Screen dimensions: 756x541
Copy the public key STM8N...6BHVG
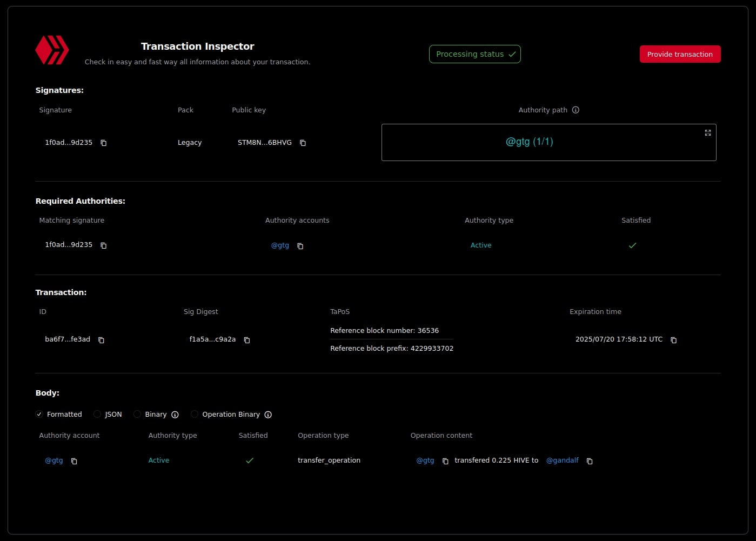303,143
